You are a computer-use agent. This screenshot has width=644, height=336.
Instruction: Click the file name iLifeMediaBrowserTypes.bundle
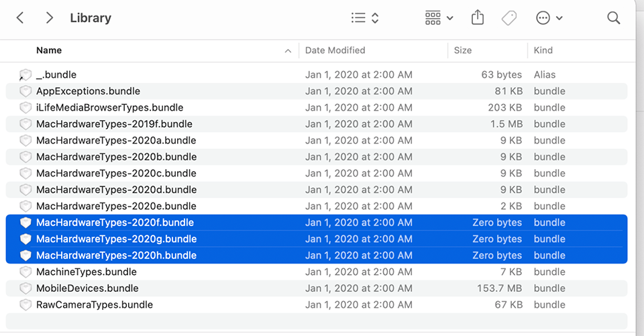pos(109,107)
